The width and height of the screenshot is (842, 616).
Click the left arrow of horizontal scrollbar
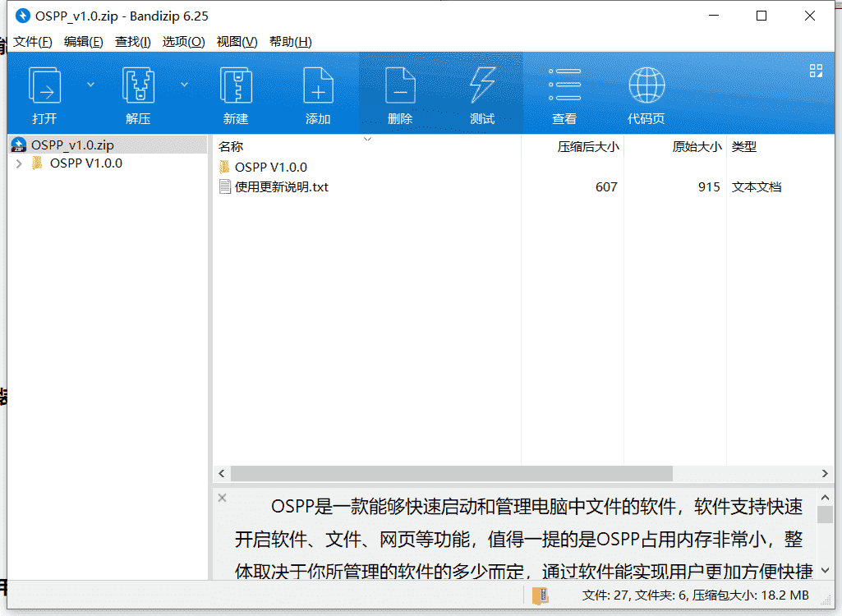click(222, 474)
